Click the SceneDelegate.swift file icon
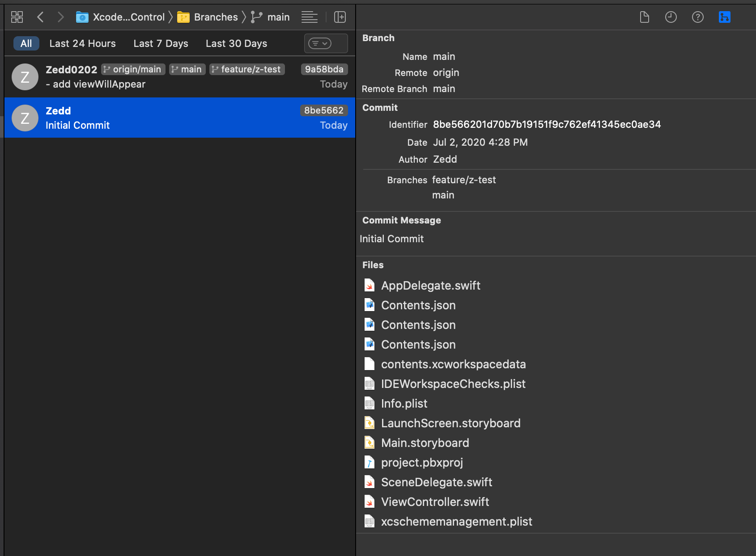This screenshot has width=756, height=556. [x=370, y=482]
